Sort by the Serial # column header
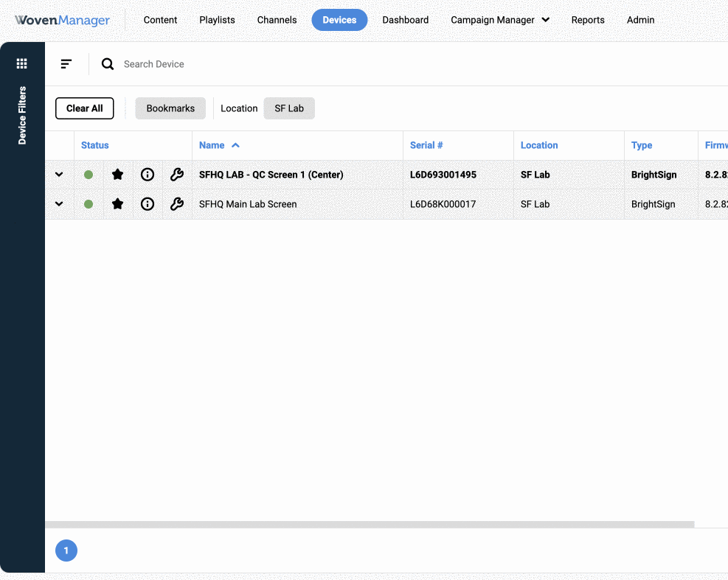The height and width of the screenshot is (580, 728). click(426, 145)
